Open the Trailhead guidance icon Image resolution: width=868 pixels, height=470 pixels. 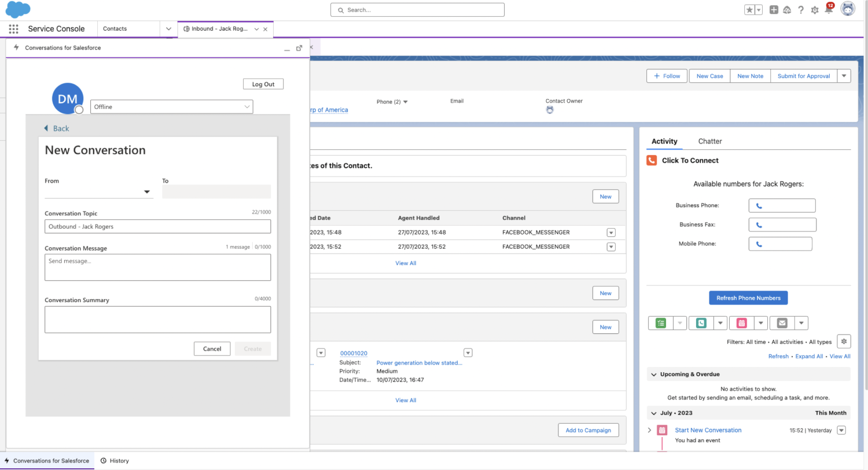click(x=787, y=10)
